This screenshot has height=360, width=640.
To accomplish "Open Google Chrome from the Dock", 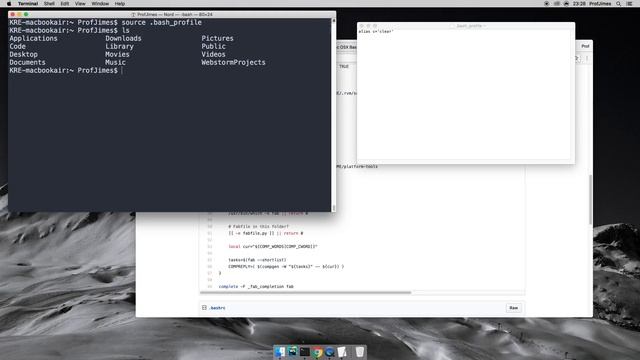I will coord(317,351).
